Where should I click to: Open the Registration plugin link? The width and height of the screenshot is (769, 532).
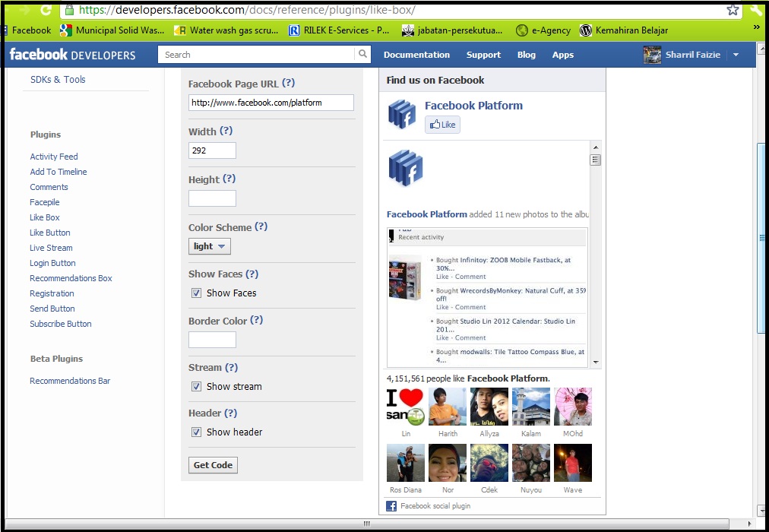point(52,293)
